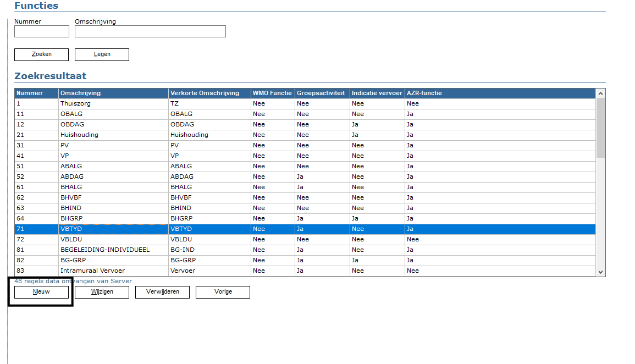Screen dimensions: 635x364
Task: Click the Nieuw button
Action: (x=41, y=292)
